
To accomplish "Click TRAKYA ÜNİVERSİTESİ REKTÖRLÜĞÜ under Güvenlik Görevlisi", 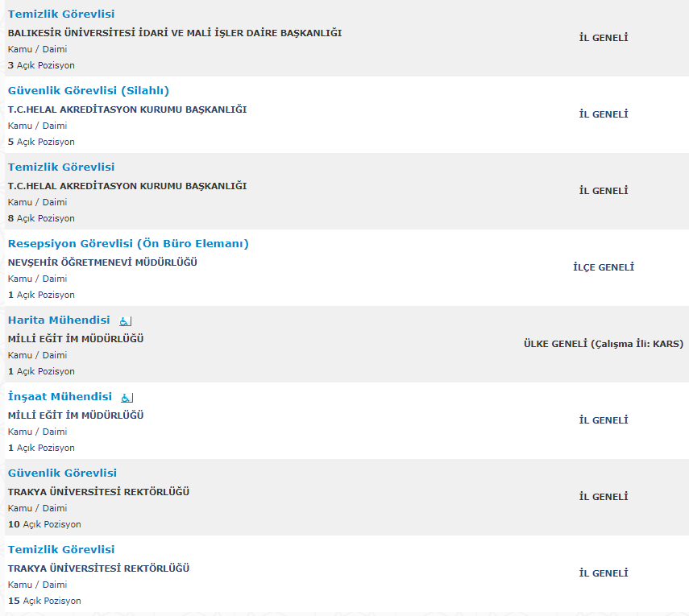I will [x=98, y=492].
